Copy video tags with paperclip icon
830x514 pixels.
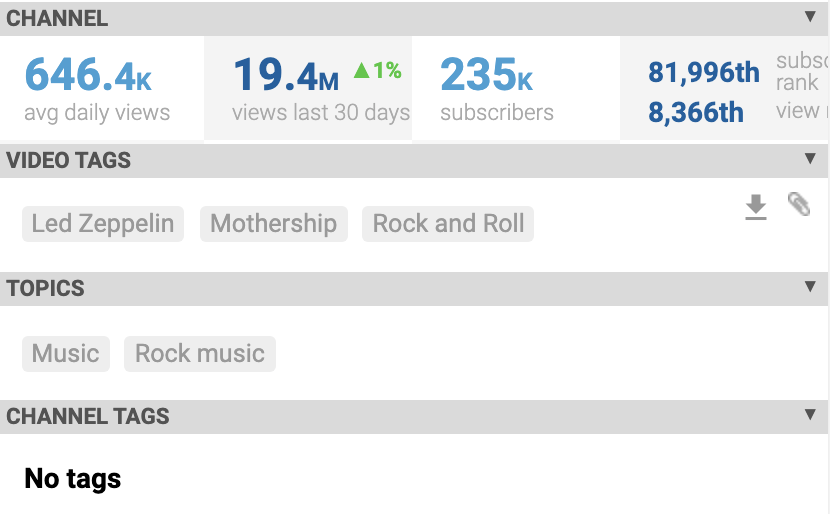coord(799,204)
